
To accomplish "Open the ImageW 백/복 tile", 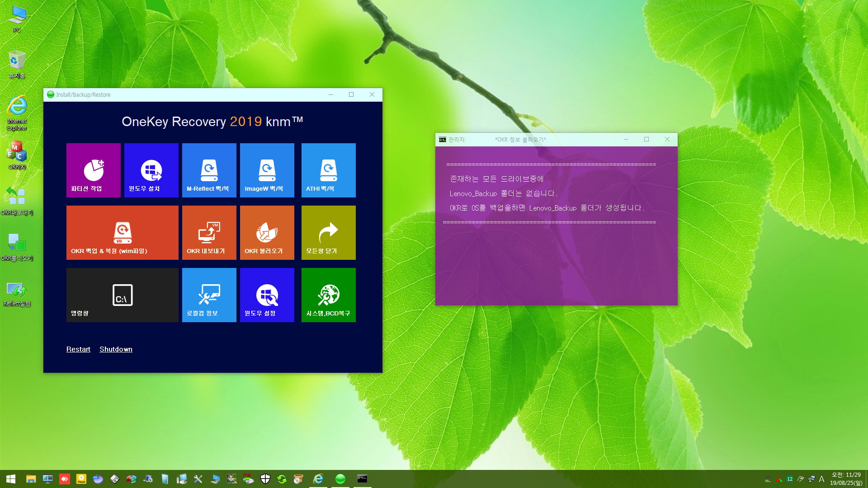I will [x=267, y=170].
